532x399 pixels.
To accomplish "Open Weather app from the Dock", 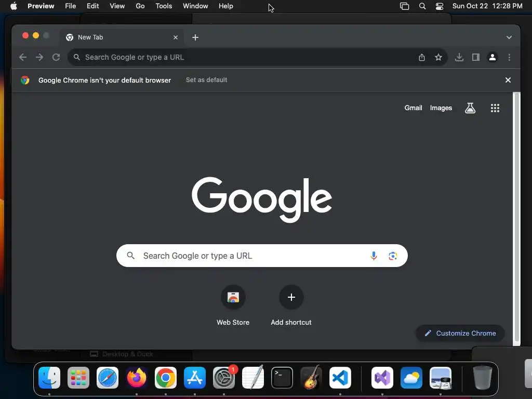I will tap(411, 378).
